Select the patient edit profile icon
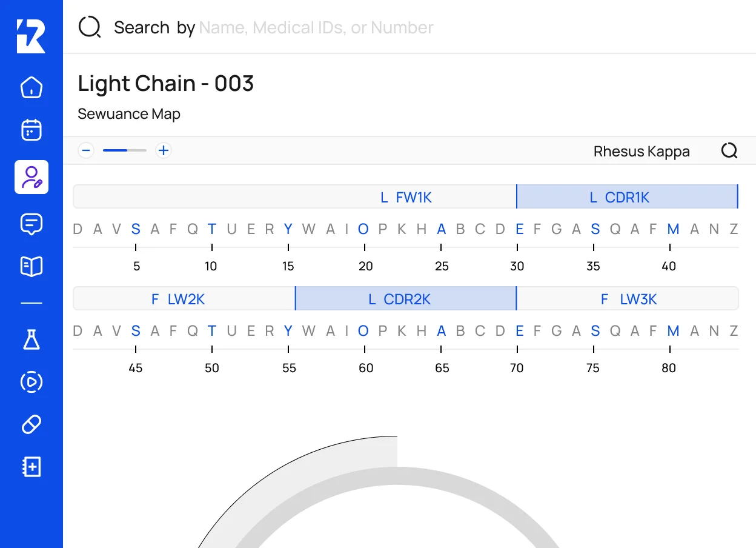756x548 pixels. [31, 177]
